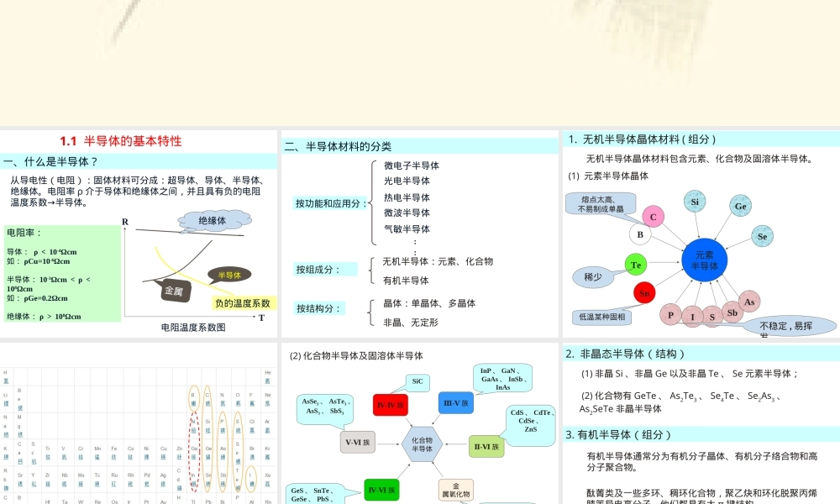Click the 'As' element circle

(749, 302)
